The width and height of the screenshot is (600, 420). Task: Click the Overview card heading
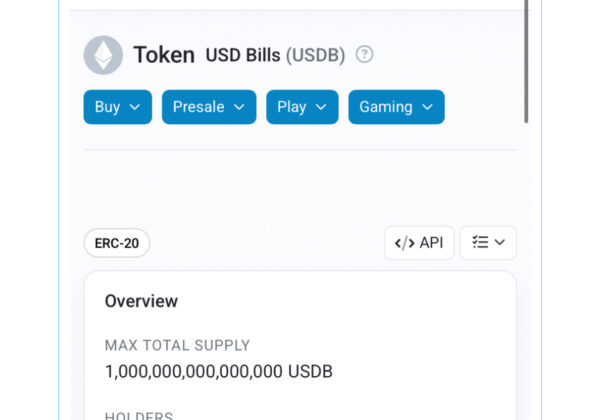(x=141, y=301)
